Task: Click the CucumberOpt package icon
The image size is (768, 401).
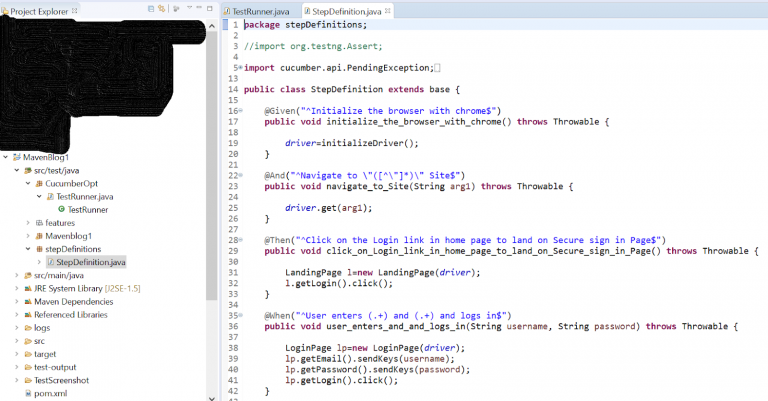Action: pyautogui.click(x=39, y=184)
